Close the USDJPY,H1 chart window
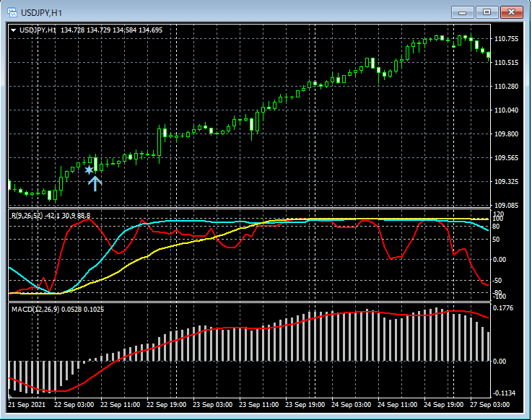The height and width of the screenshot is (420, 532). [x=512, y=12]
